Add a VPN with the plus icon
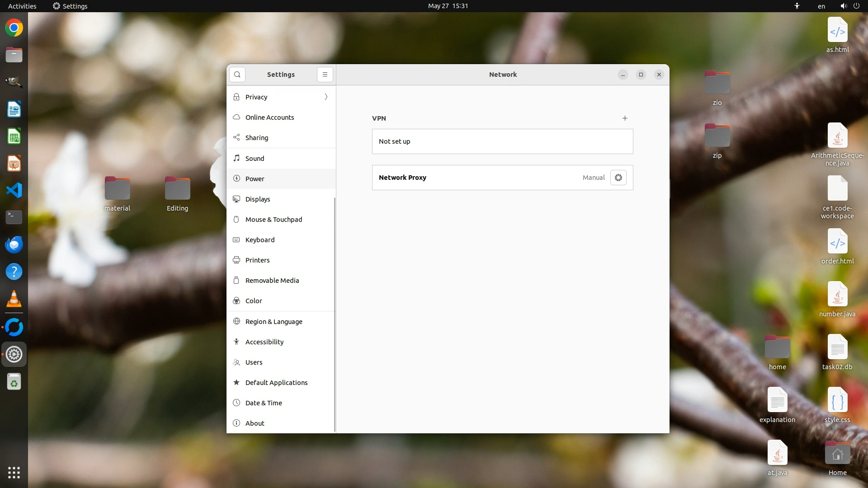This screenshot has width=868, height=488. [625, 118]
